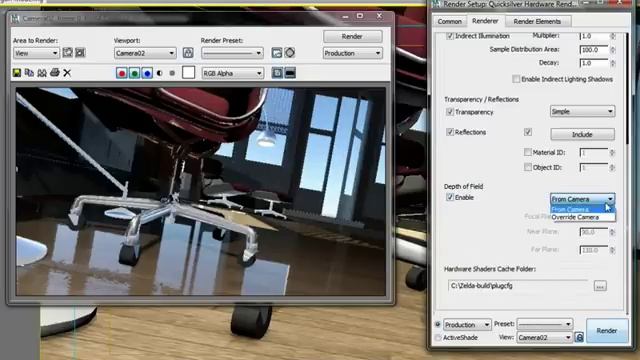Click the Decay spinner arrows
This screenshot has width=640, height=360.
click(612, 63)
